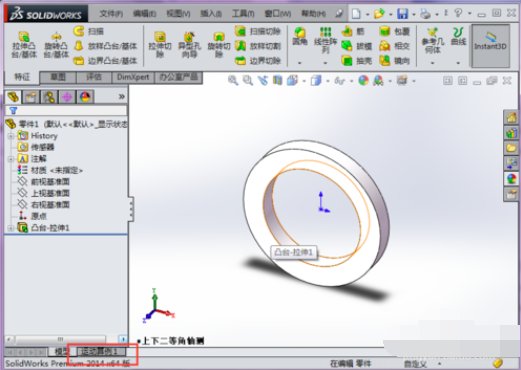Image resolution: width=521 pixels, height=370 pixels.
Task: Open the dropdown arrow under Curves (曲线)
Action: [458, 62]
